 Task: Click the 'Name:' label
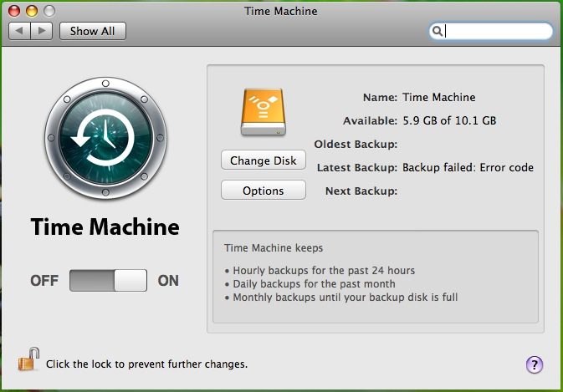point(380,97)
